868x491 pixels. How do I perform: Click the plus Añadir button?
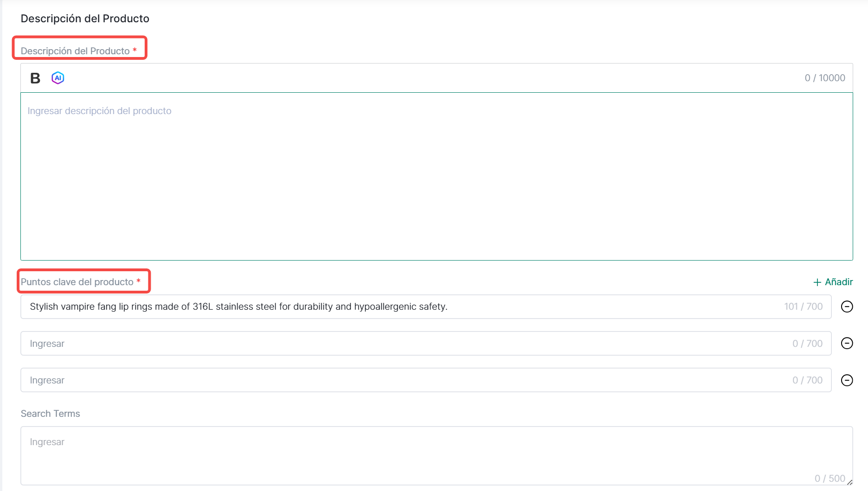833,282
